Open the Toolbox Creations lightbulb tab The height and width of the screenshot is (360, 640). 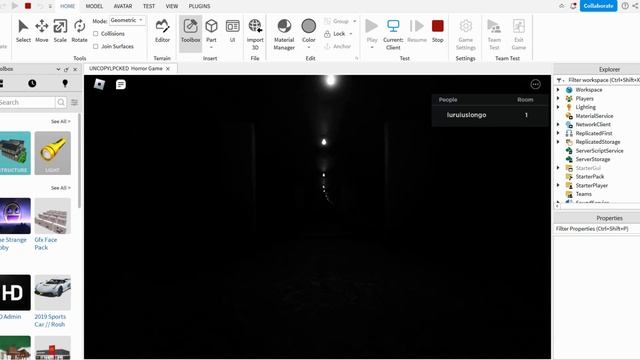[65, 83]
